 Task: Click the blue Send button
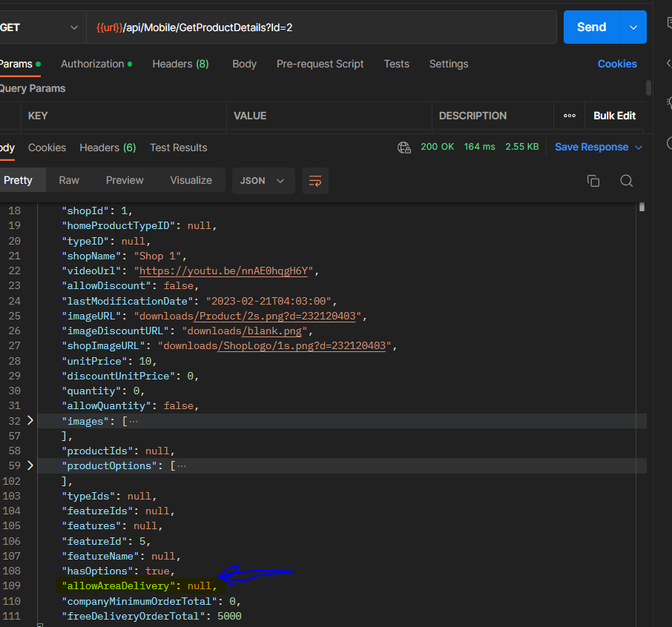(x=591, y=27)
